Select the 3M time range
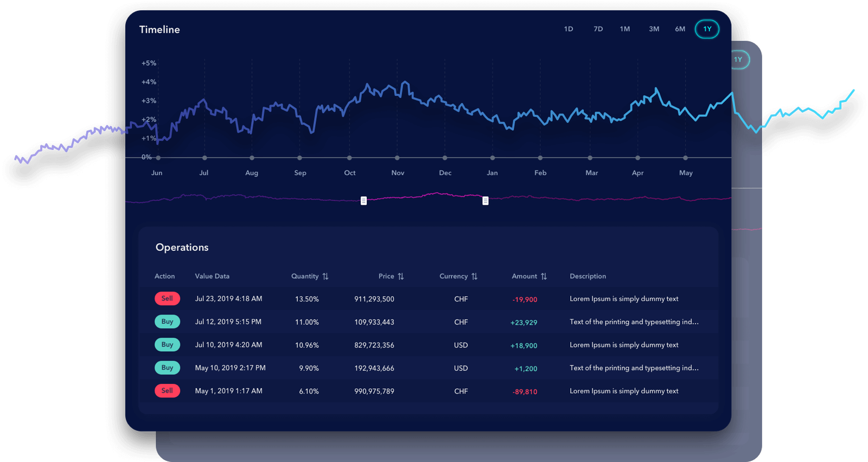This screenshot has height=462, width=868. [x=654, y=29]
